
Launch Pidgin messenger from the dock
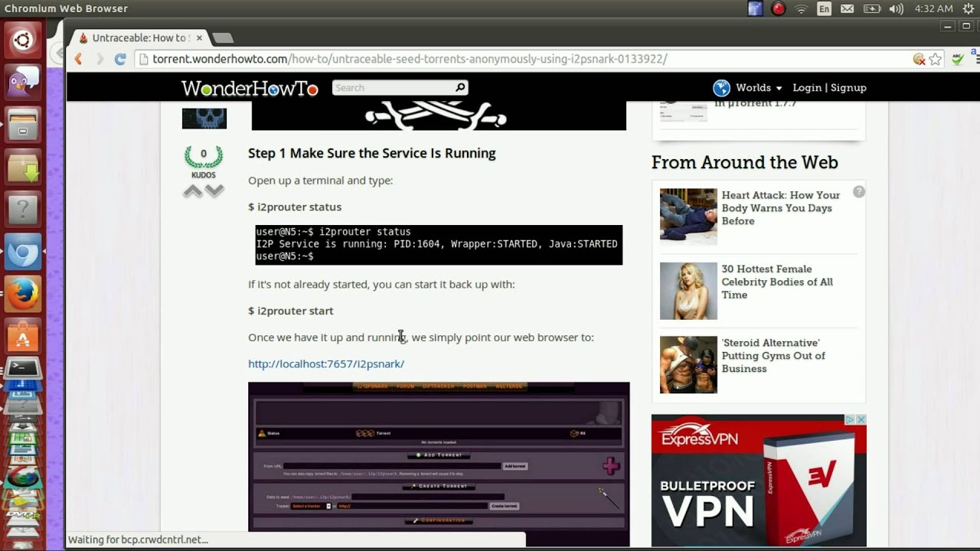22,82
